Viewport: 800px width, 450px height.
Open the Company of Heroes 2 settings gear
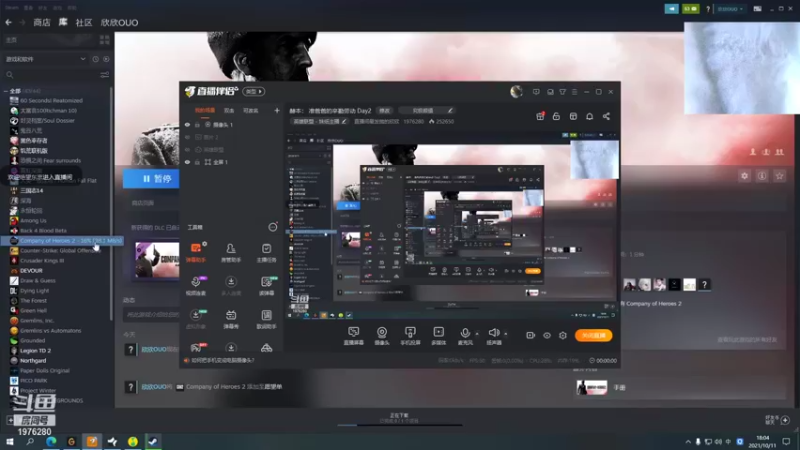click(x=744, y=176)
